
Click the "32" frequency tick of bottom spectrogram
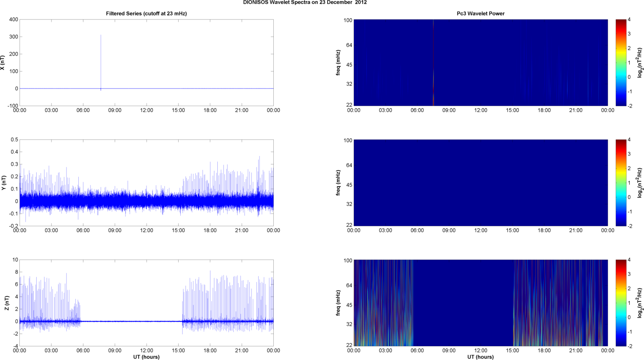350,324
